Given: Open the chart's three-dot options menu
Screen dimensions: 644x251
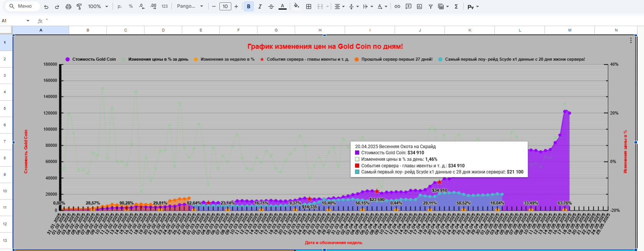Looking at the screenshot, I should pyautogui.click(x=631, y=41).
